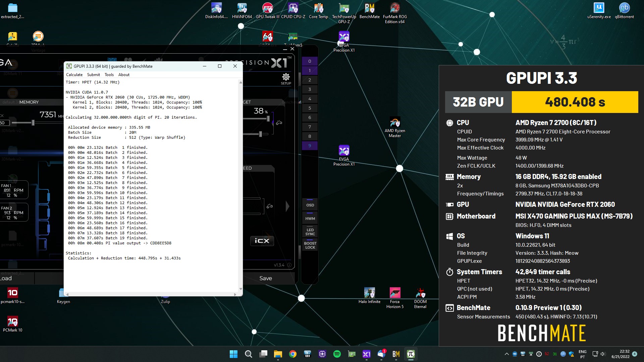Click 'MSI X470 GAMING PLUS MAX (MS-7B79)' text
Viewport: 644px width, 362px height.
coord(574,216)
